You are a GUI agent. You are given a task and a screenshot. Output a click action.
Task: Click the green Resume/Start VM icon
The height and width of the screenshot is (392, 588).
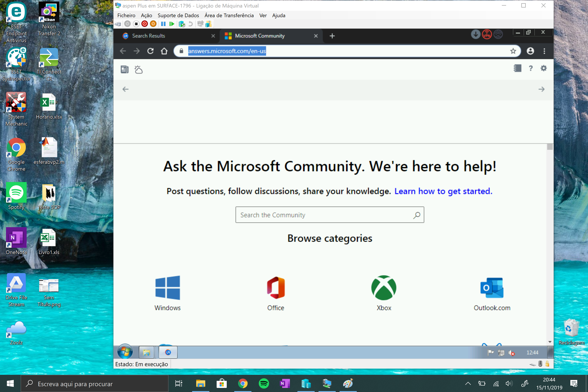pos(172,24)
